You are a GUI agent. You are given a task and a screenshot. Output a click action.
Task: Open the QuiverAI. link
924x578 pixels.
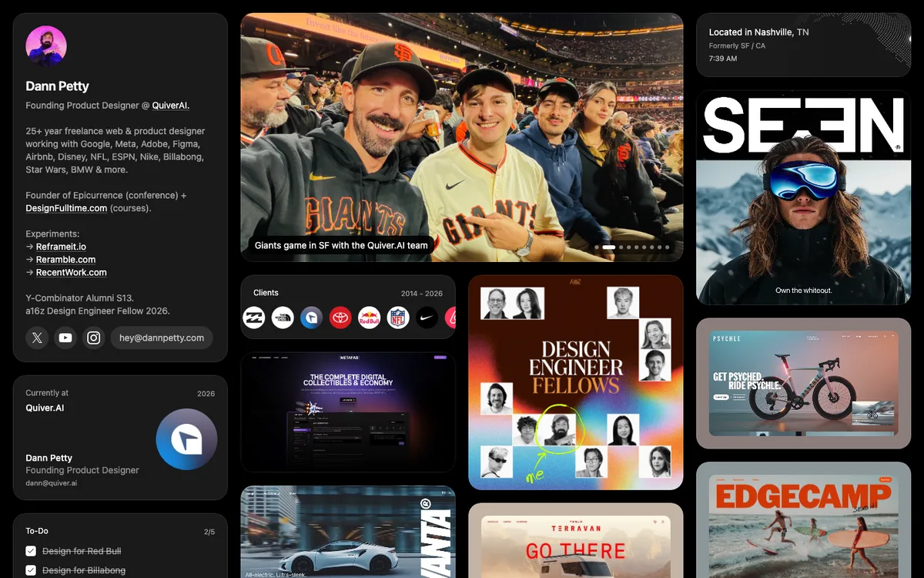point(170,106)
